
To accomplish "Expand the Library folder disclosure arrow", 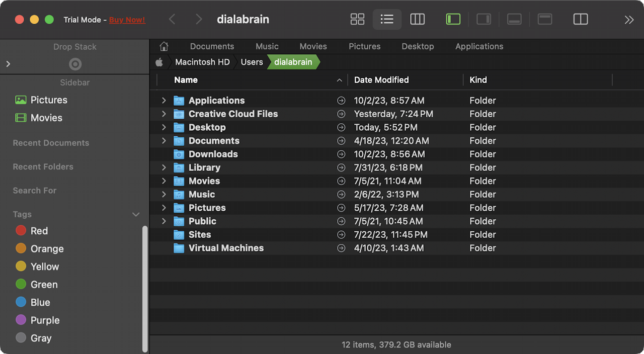I will tap(164, 167).
